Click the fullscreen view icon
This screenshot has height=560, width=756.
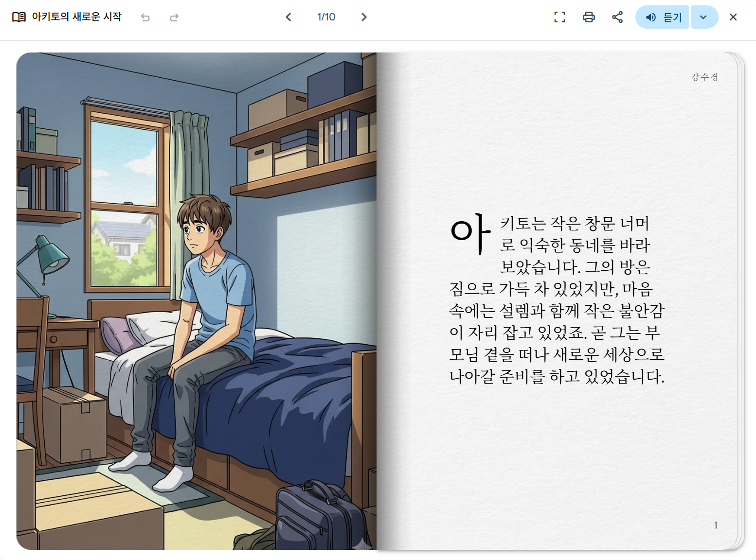[559, 17]
